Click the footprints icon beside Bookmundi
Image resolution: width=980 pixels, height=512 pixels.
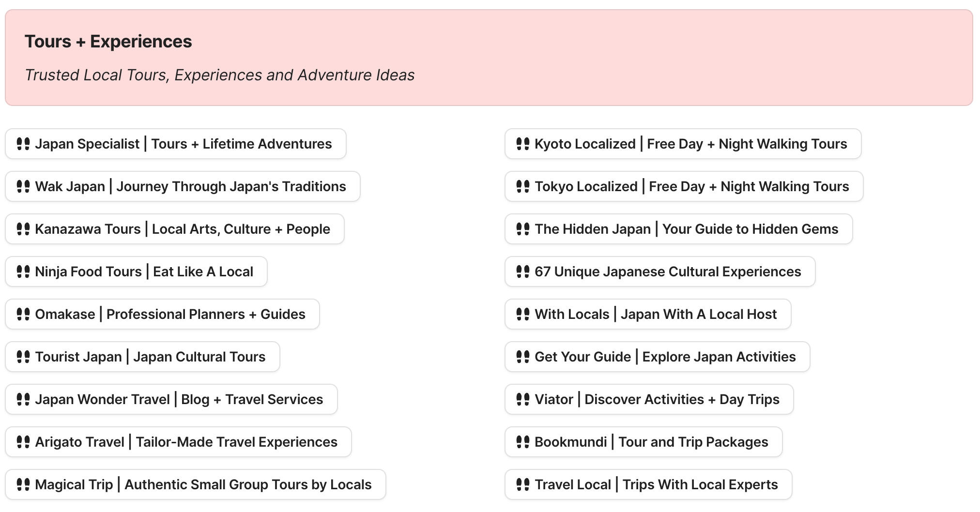pos(523,442)
